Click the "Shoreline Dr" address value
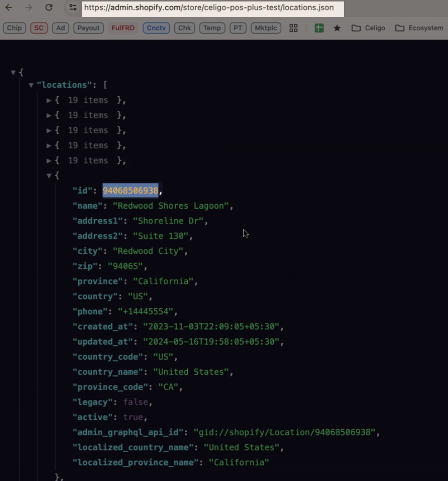Viewport: 448px width, 481px height. point(168,221)
